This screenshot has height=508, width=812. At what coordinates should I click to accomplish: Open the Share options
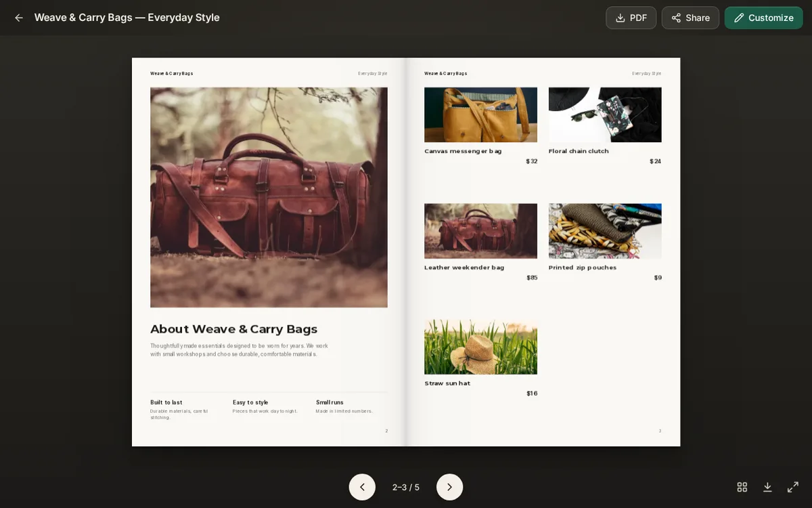(690, 18)
